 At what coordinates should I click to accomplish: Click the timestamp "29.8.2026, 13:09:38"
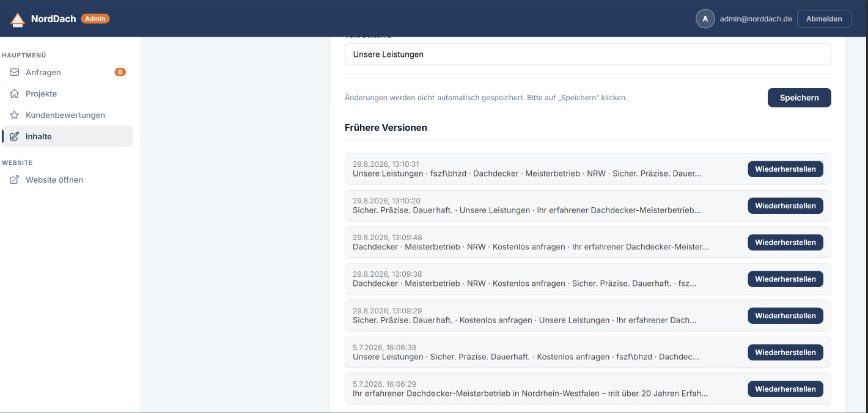388,274
